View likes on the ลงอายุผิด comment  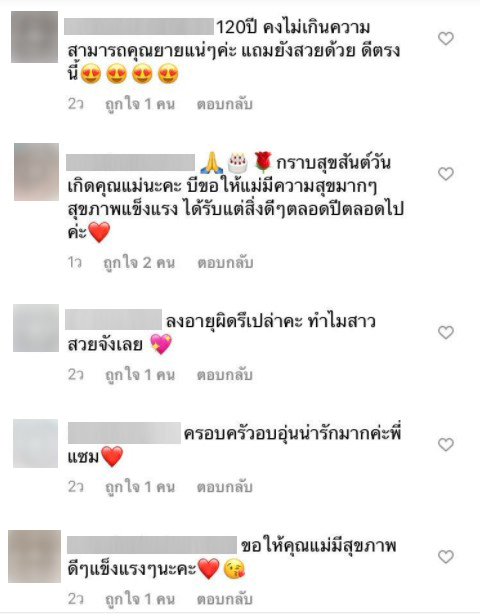[140, 375]
